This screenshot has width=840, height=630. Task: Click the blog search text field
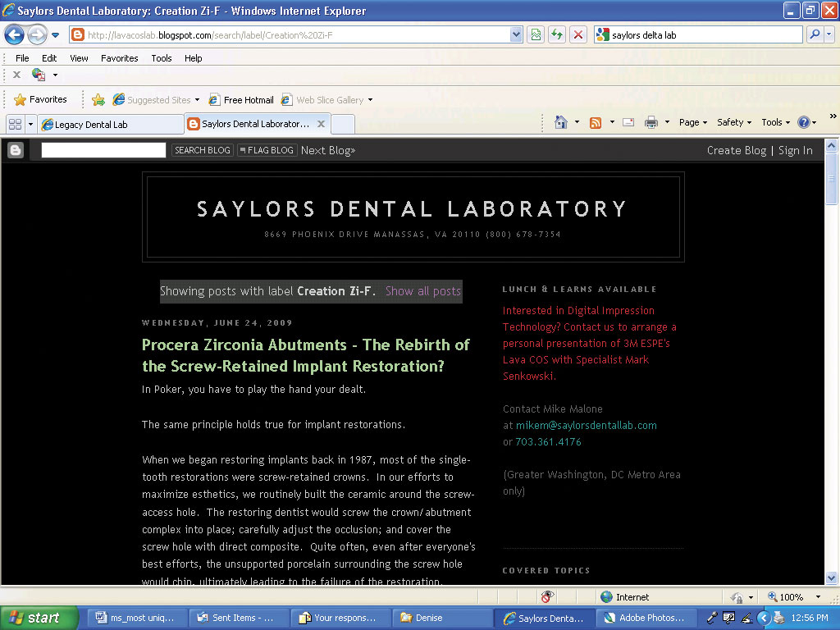tap(103, 150)
